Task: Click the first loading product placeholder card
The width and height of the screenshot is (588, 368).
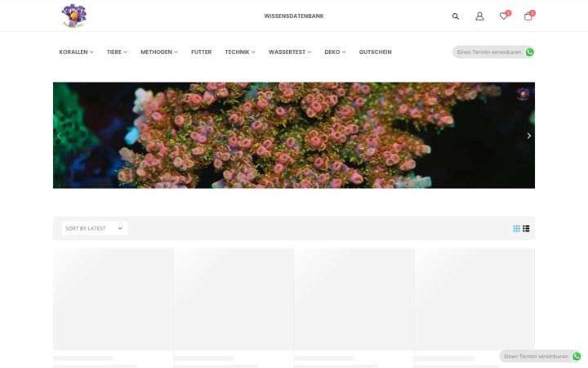Action: 113,299
